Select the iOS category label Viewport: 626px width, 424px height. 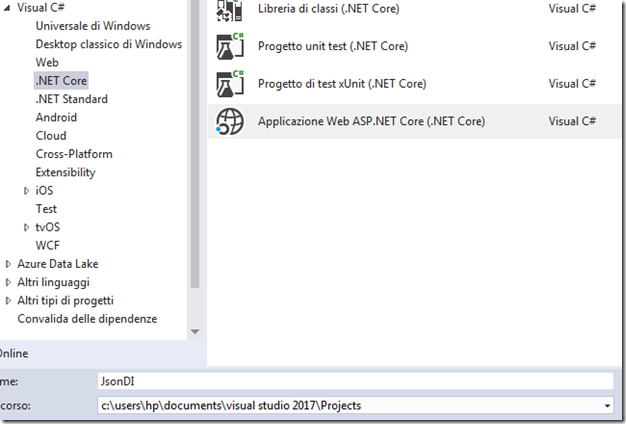coord(44,191)
